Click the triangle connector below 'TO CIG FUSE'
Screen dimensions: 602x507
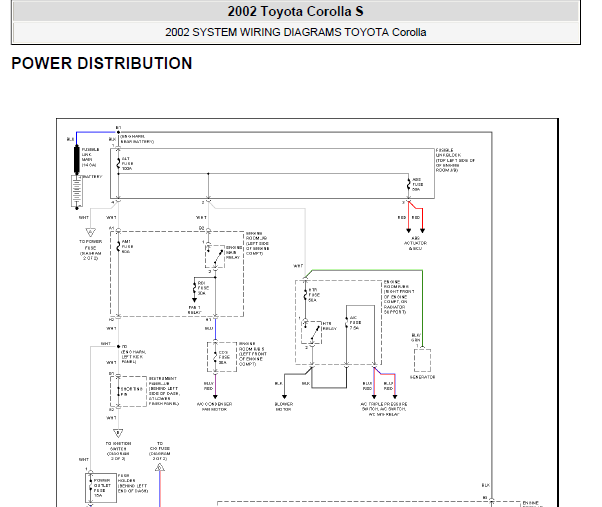pyautogui.click(x=160, y=467)
